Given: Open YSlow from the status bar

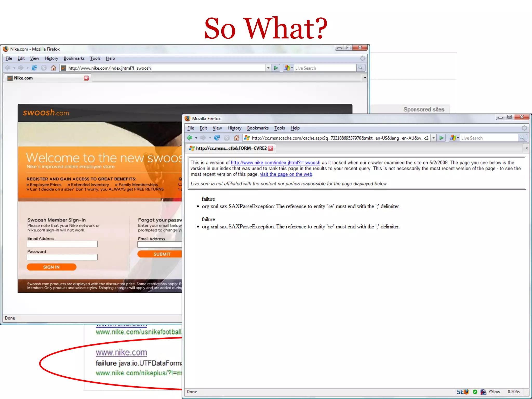Looking at the screenshot, I should click(x=494, y=392).
